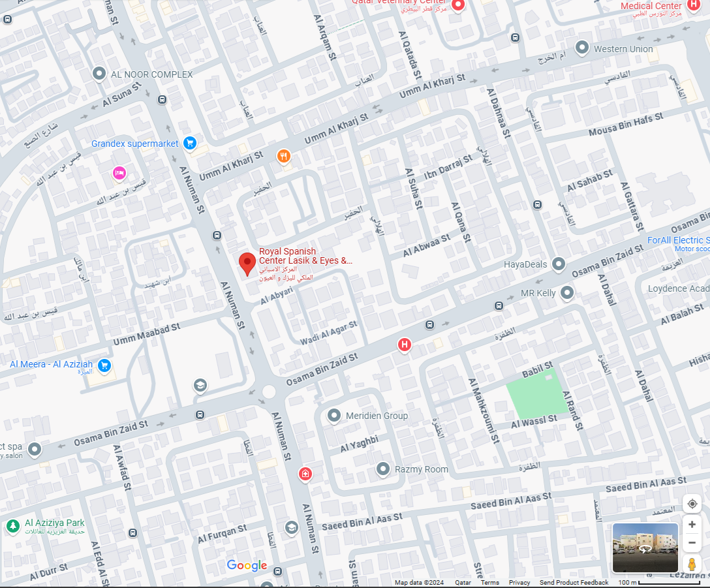Click the Babil St street label
Viewport: 710px width, 588px height.
(538, 369)
